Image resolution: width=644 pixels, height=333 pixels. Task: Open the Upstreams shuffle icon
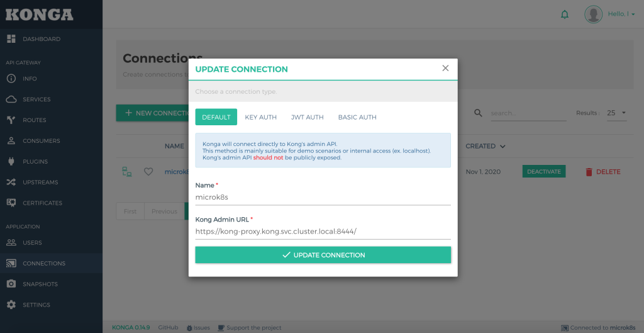(11, 182)
